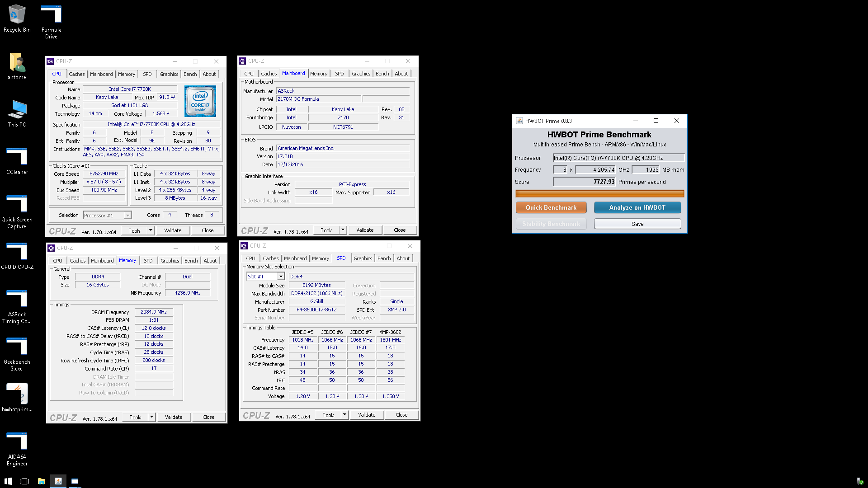Image resolution: width=868 pixels, height=488 pixels.
Task: Launch CCleaner from desktop
Action: [x=17, y=161]
